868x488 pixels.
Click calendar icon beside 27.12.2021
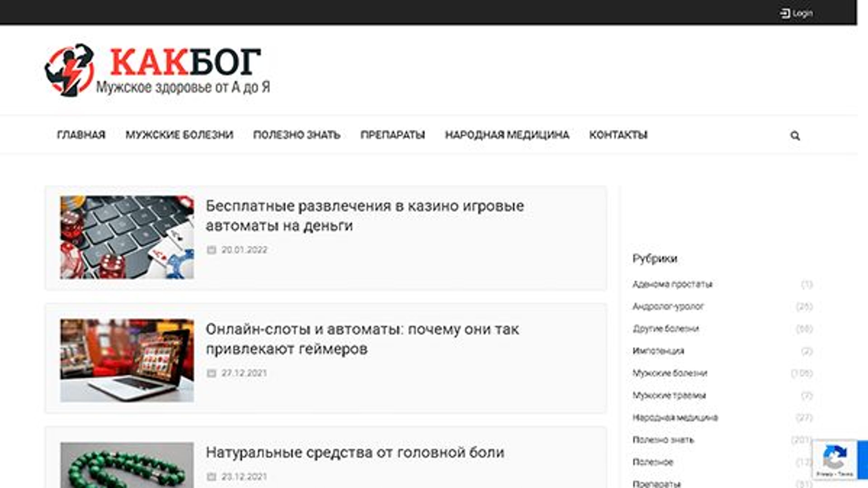pos(211,373)
